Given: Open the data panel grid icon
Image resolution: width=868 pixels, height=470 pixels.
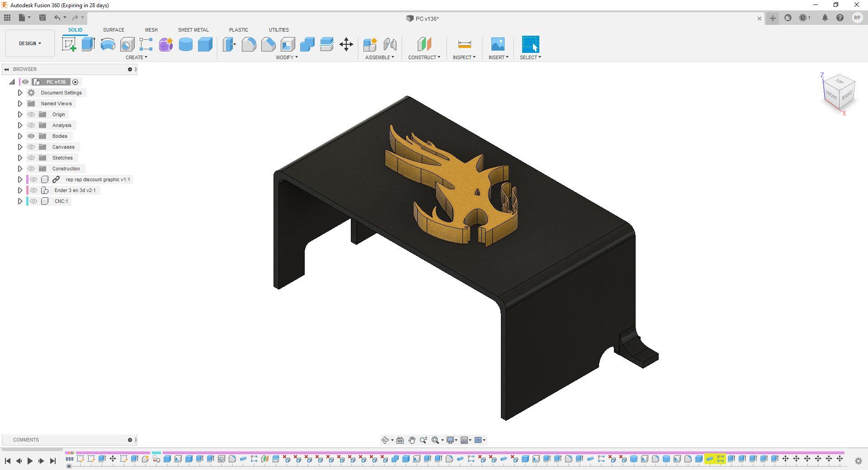Looking at the screenshot, I should tap(7, 18).
